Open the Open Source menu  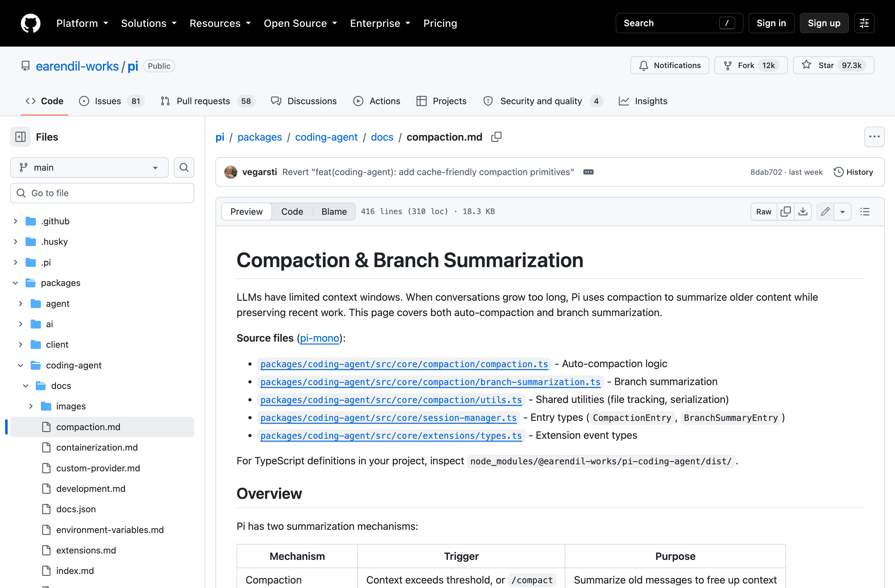(x=300, y=23)
